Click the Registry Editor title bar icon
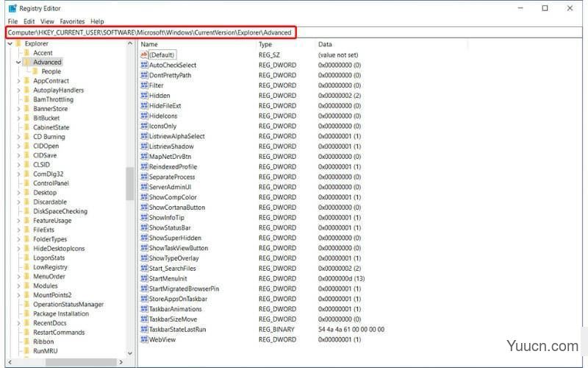 click(12, 8)
